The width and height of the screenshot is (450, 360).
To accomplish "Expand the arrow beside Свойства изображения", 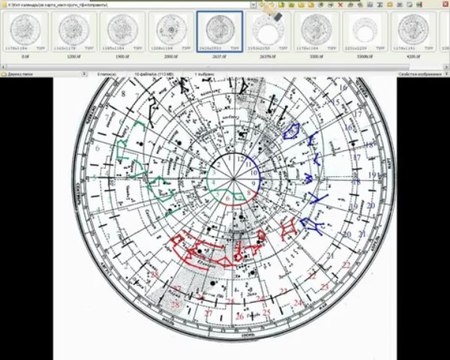I will point(447,74).
